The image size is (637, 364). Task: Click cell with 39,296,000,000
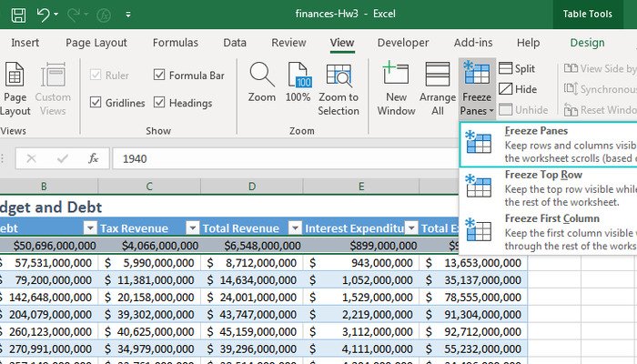(x=252, y=349)
